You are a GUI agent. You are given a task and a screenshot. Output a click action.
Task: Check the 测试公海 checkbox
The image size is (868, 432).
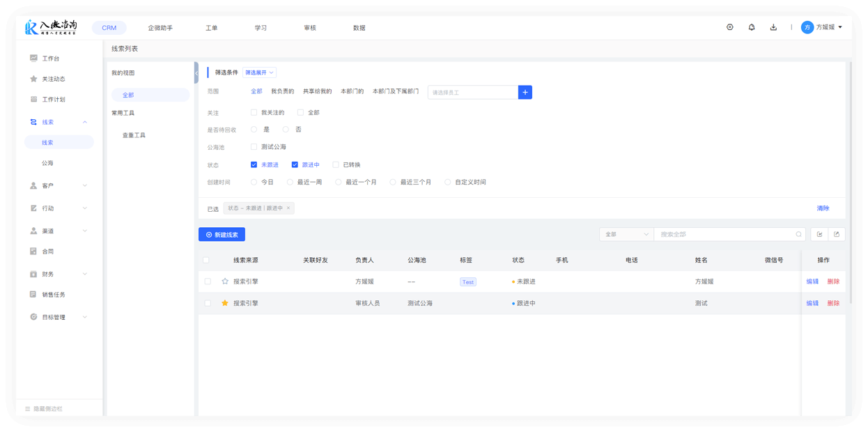(254, 147)
